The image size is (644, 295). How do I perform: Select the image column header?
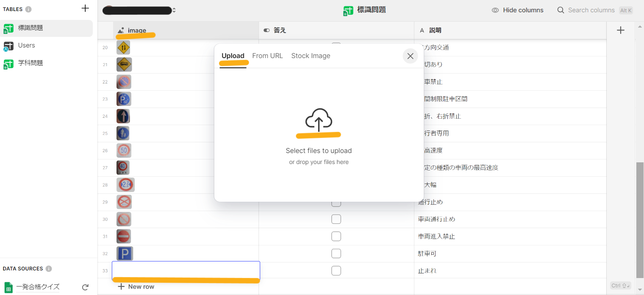186,31
